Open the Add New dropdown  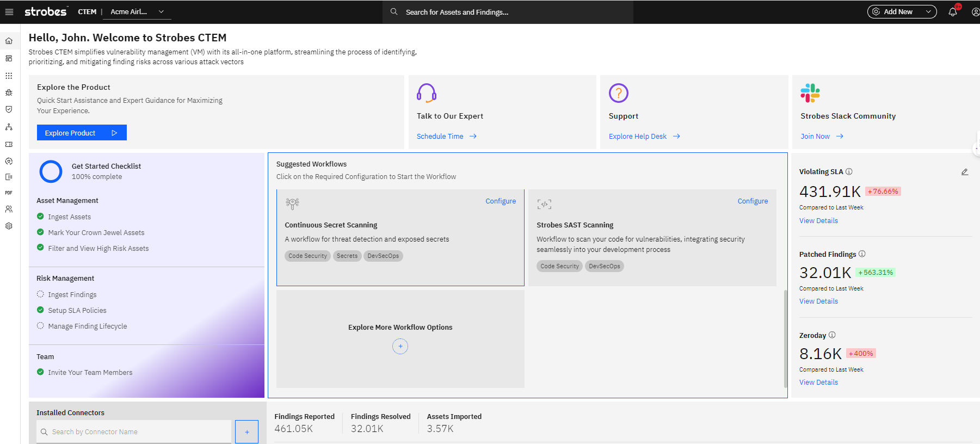pyautogui.click(x=902, y=11)
